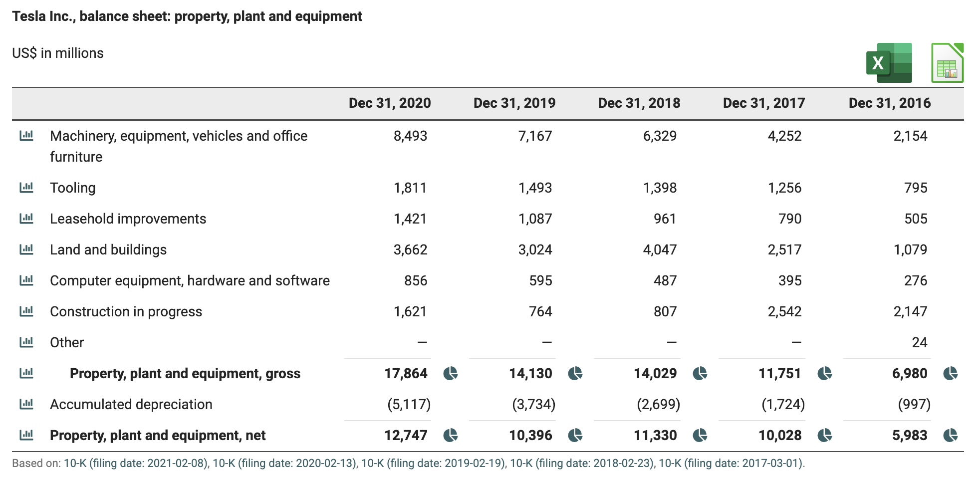Image resolution: width=980 pixels, height=481 pixels.
Task: Click the Accumulated depreciation row label
Action: (131, 404)
